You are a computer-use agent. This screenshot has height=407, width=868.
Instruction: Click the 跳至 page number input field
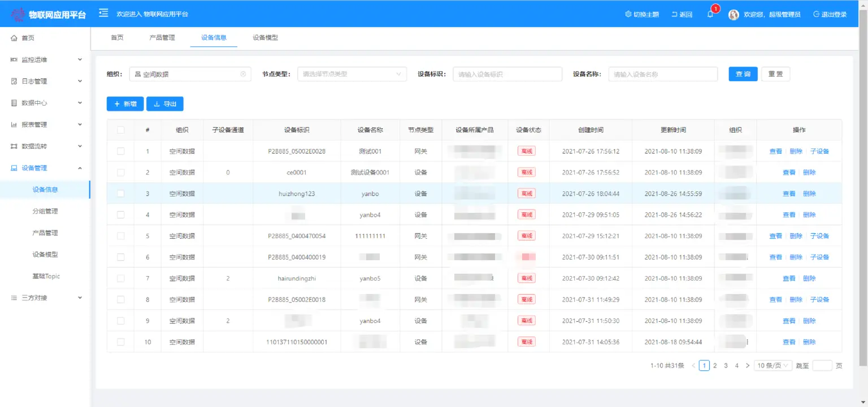pyautogui.click(x=822, y=365)
